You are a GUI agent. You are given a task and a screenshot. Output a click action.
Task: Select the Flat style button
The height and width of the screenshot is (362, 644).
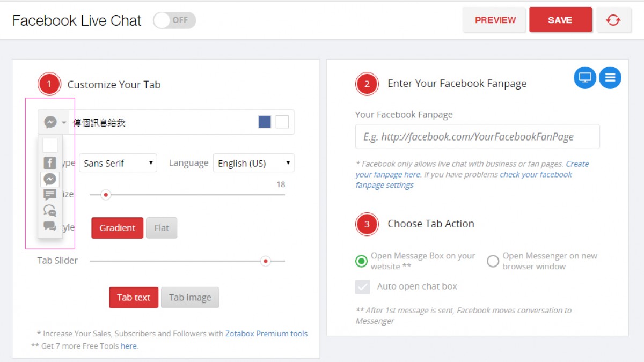[162, 228]
